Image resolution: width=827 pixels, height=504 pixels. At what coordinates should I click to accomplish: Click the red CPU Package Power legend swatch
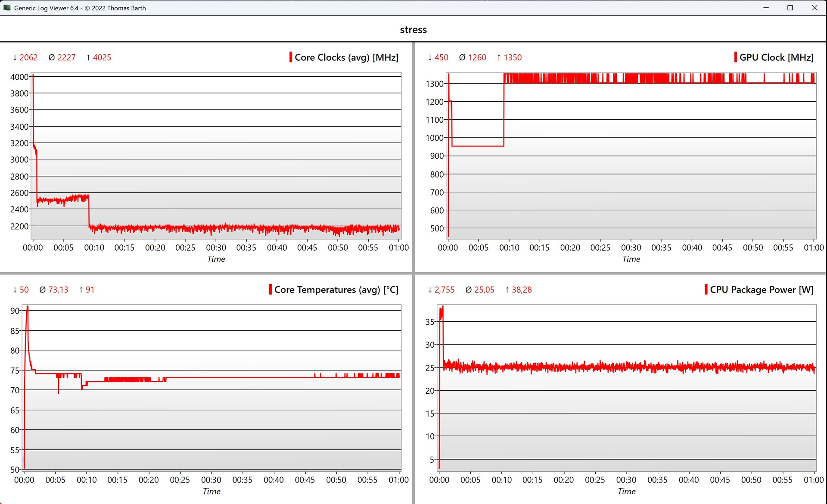point(706,289)
